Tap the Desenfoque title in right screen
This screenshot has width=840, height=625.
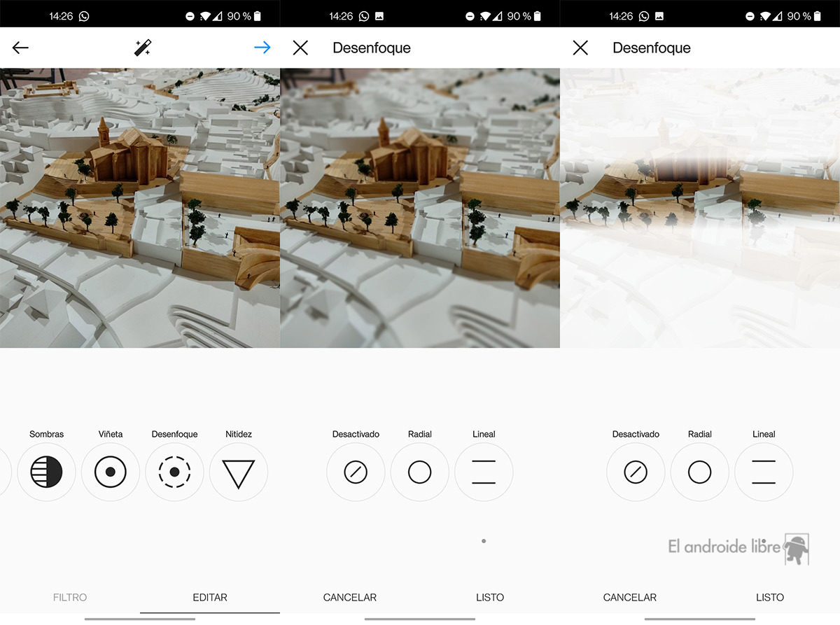[652, 48]
